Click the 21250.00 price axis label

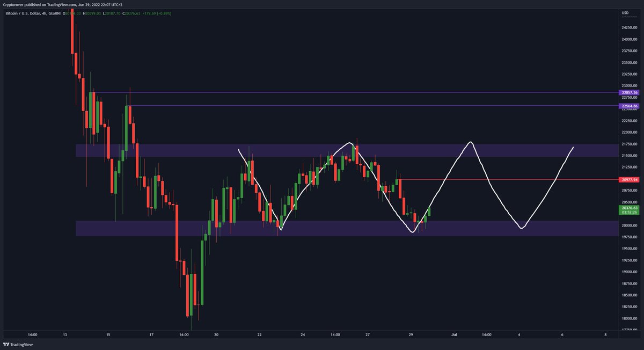(x=629, y=167)
